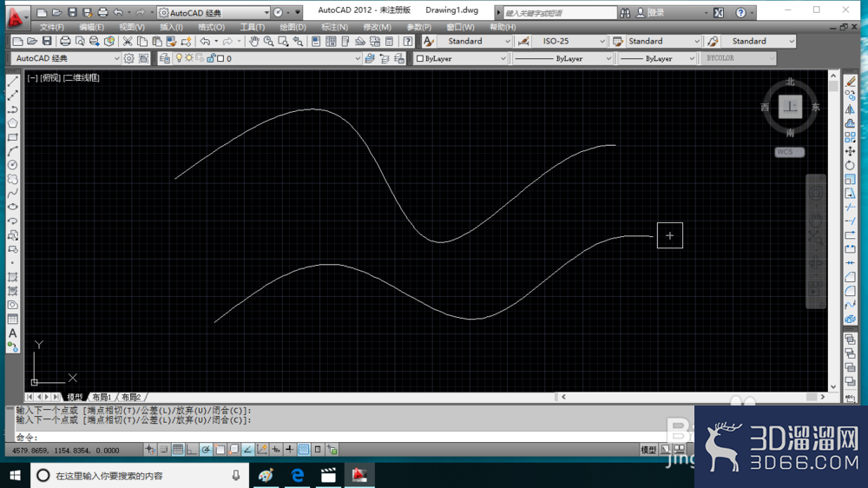Click the ViewCube 上 top face
Screen dimensions: 868x488
[x=790, y=107]
